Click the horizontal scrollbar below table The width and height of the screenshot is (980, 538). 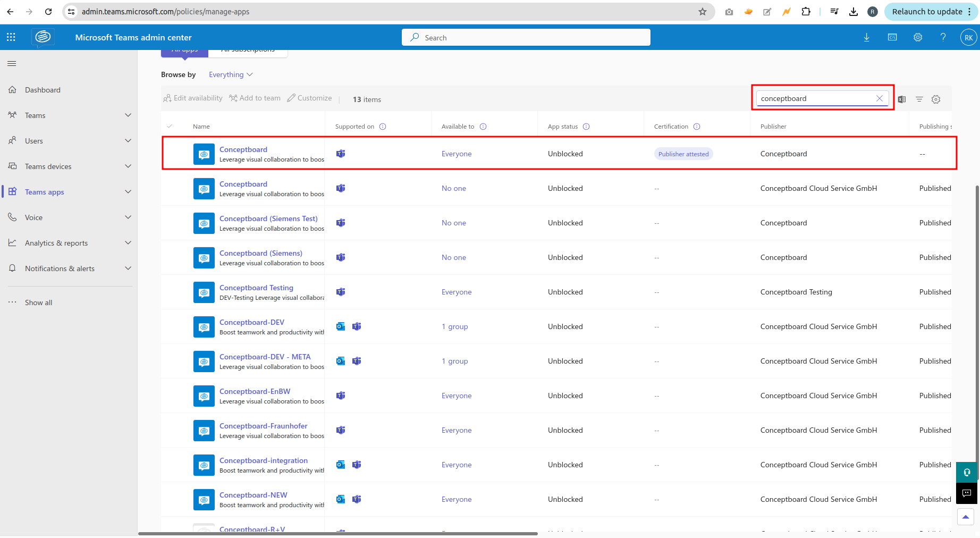click(x=338, y=533)
